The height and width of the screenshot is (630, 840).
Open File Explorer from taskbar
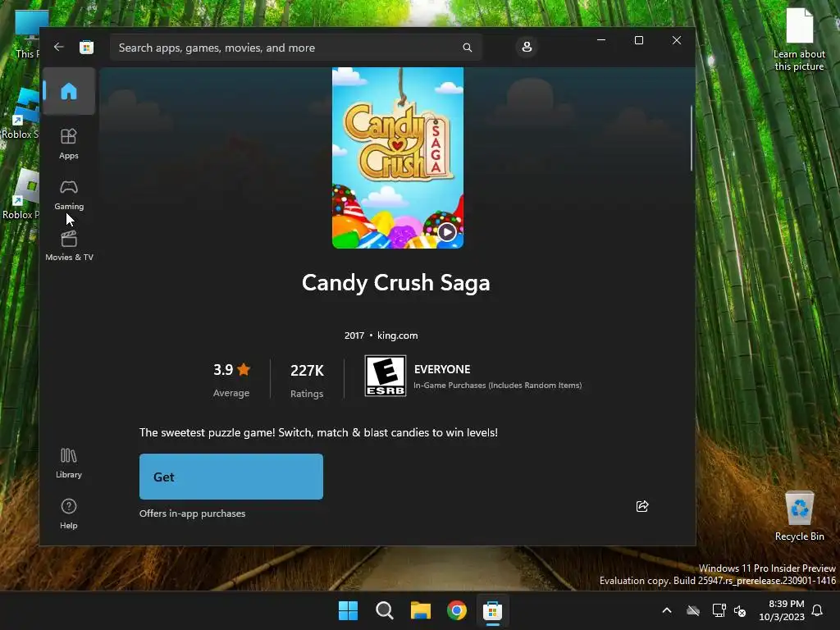point(421,610)
